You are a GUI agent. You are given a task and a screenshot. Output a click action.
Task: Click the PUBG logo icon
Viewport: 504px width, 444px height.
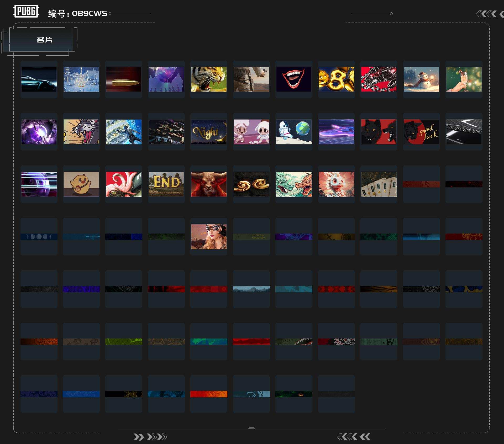tap(26, 11)
